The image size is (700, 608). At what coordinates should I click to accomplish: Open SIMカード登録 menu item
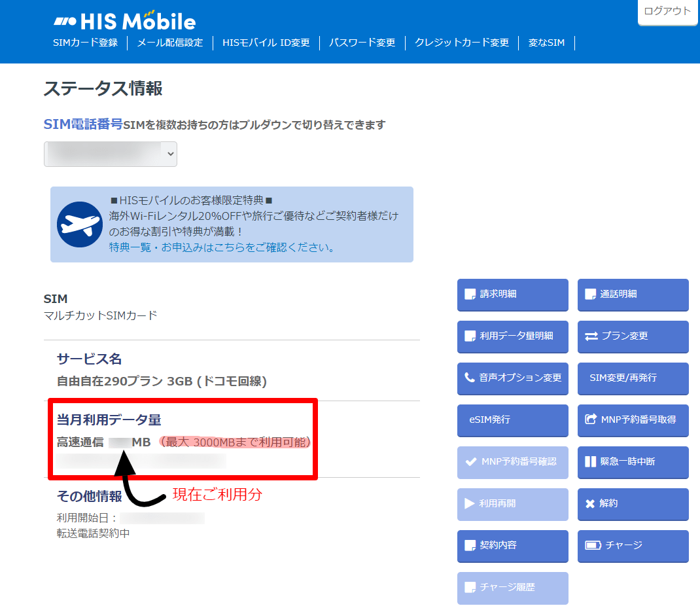coord(85,43)
